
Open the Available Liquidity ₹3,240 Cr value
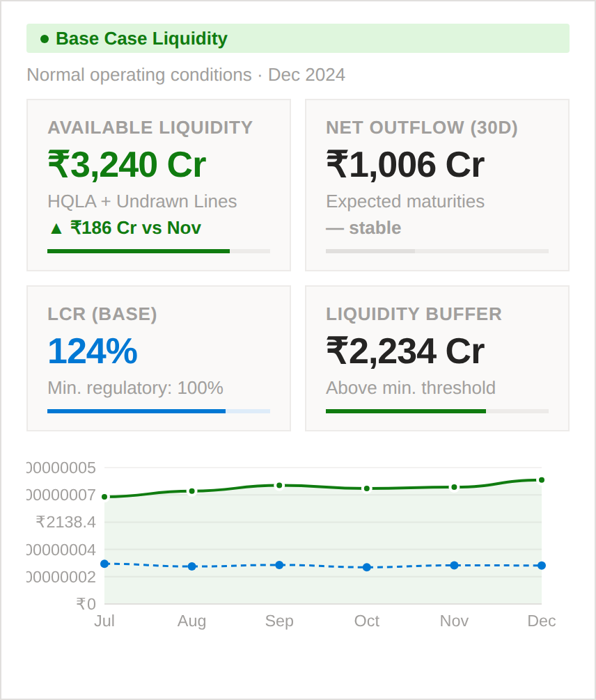point(127,165)
